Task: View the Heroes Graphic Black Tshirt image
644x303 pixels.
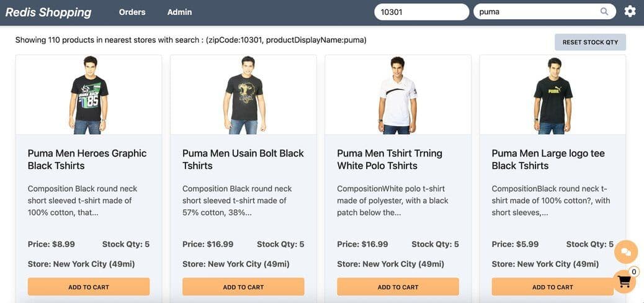Action: (89, 95)
